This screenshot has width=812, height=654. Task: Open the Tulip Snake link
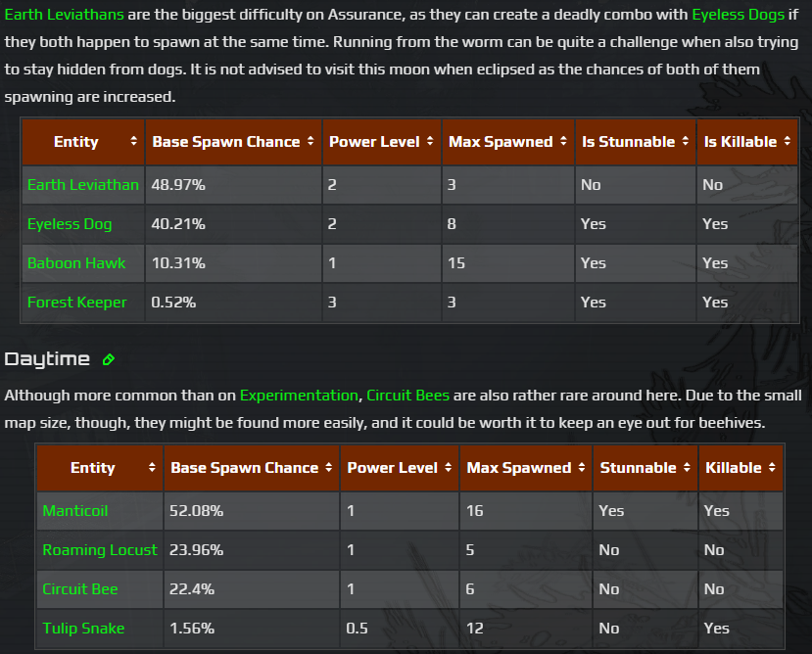[x=83, y=629]
